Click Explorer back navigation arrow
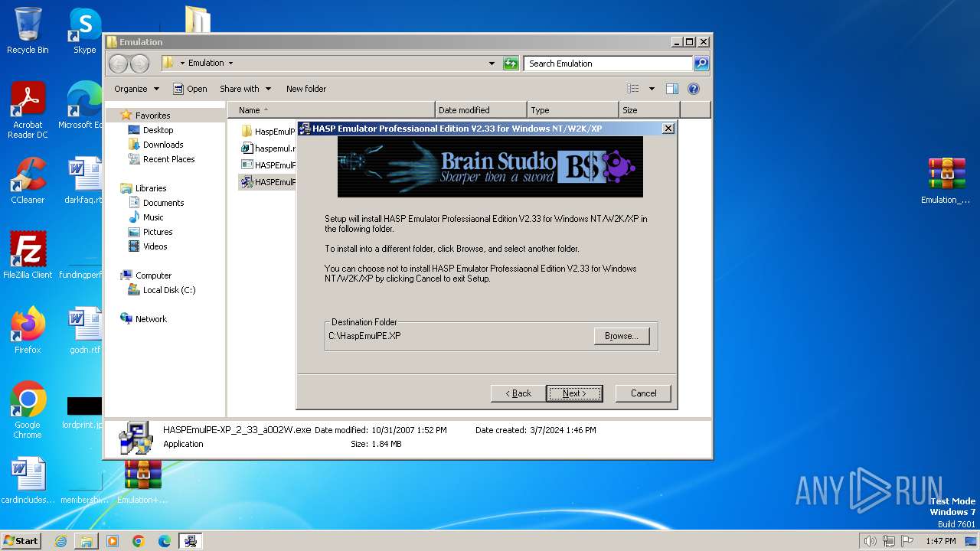This screenshot has height=551, width=980. tap(118, 64)
